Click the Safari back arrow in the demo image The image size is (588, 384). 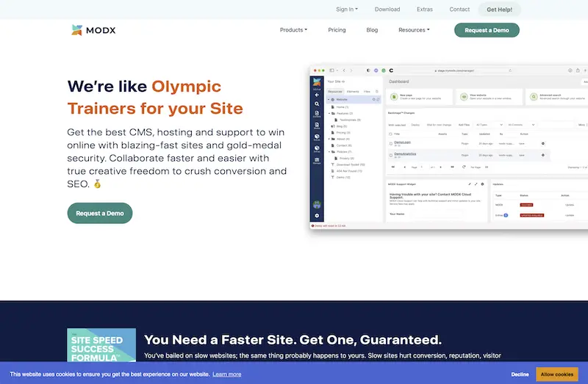click(x=344, y=70)
